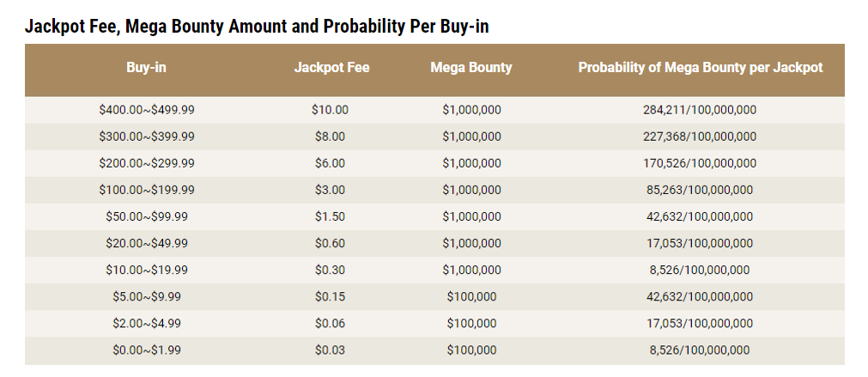868x377 pixels.
Task: Click the $1.50 jackpot fee cell
Action: point(330,216)
